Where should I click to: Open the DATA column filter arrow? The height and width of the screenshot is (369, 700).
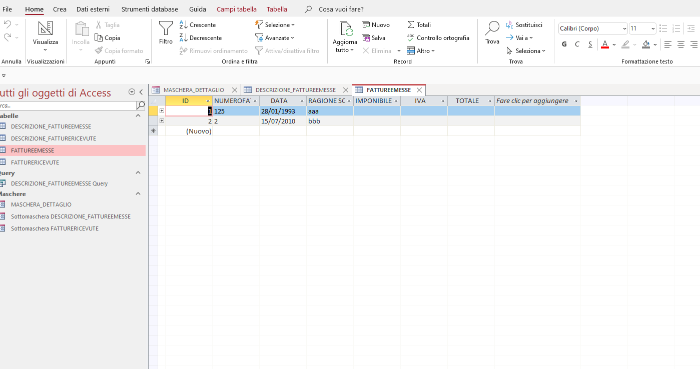pyautogui.click(x=302, y=101)
